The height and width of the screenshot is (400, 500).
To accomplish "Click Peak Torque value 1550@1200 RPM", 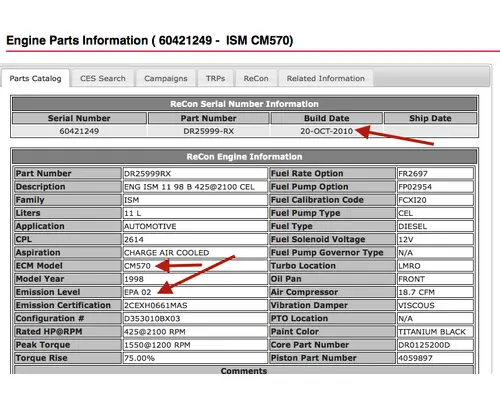I will pos(195,345).
